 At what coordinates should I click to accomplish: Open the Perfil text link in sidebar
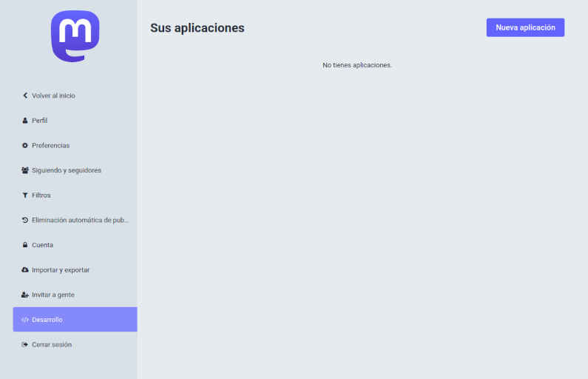tap(40, 121)
